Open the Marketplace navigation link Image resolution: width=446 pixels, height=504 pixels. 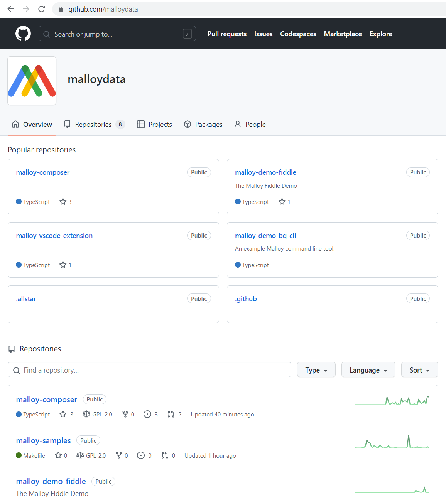[x=343, y=34]
